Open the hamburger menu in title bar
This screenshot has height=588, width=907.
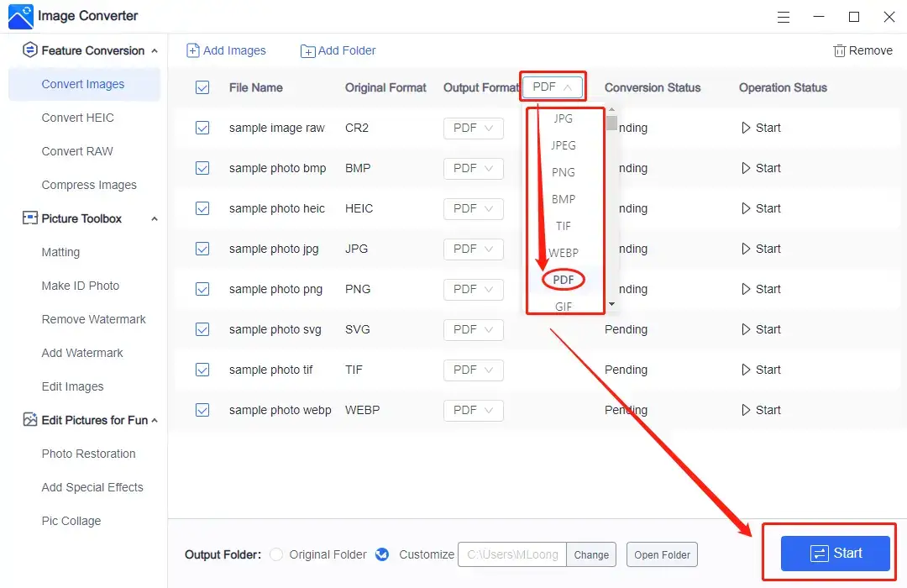784,17
